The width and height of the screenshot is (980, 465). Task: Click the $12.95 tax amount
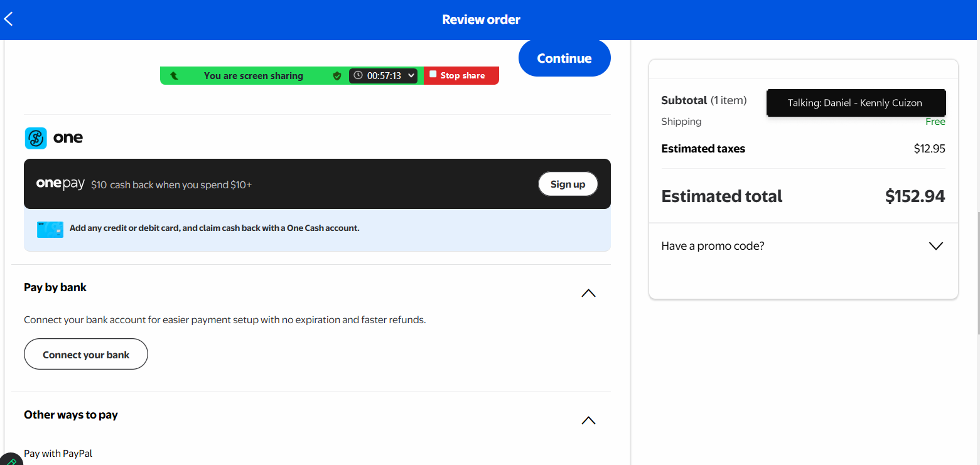pos(930,149)
